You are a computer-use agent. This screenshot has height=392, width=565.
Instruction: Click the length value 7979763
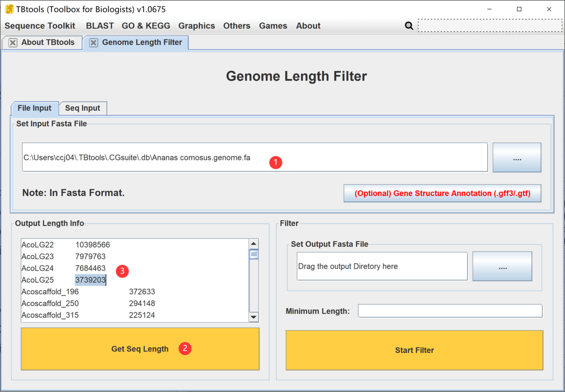90,257
